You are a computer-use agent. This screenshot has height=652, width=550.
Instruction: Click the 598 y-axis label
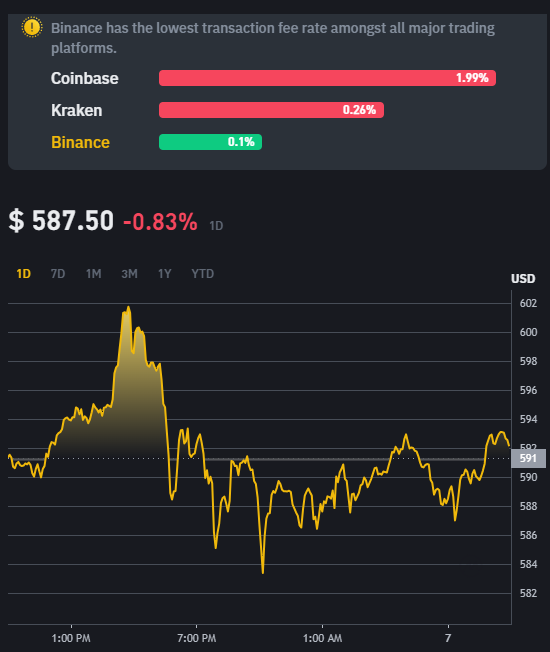(x=528, y=361)
